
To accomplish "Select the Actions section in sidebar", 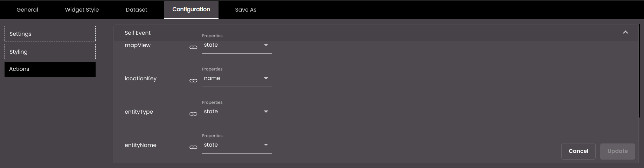I will pos(50,69).
